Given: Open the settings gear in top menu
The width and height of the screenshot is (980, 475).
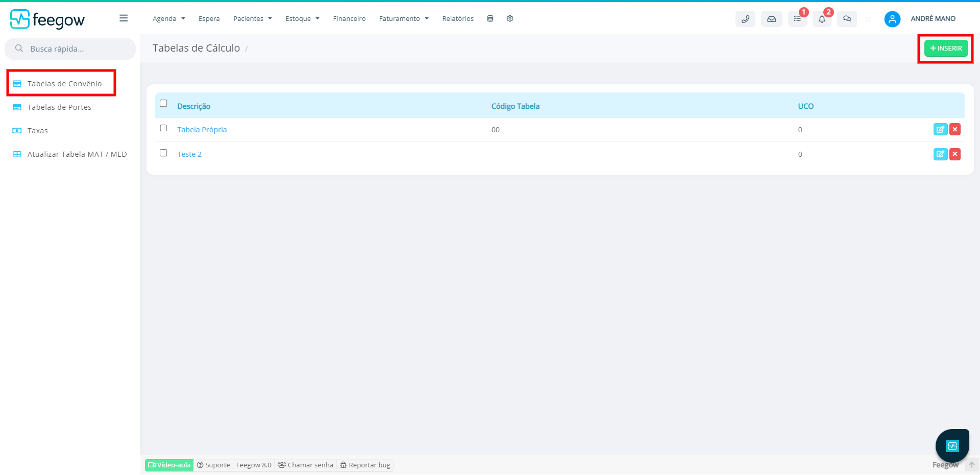Looking at the screenshot, I should pyautogui.click(x=510, y=18).
